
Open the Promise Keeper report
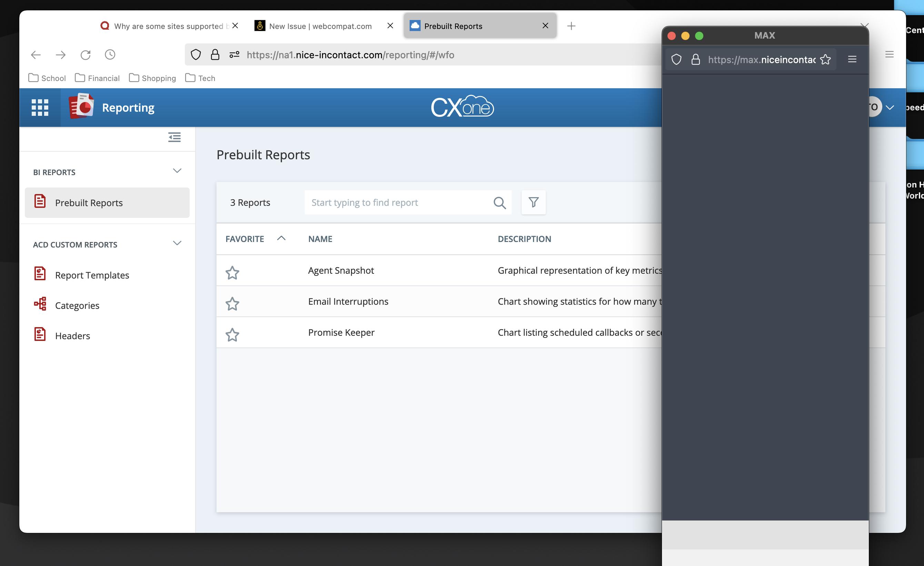pyautogui.click(x=341, y=333)
